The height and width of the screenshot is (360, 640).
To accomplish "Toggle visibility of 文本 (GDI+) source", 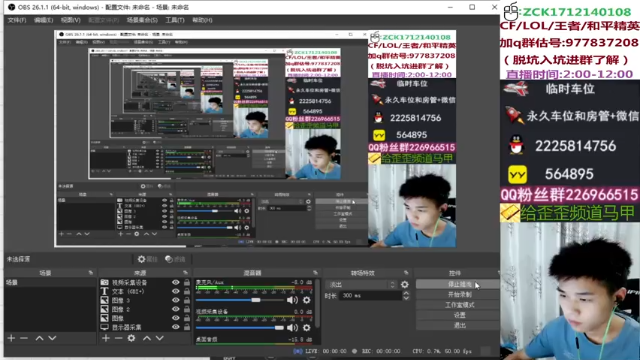I will (176, 291).
